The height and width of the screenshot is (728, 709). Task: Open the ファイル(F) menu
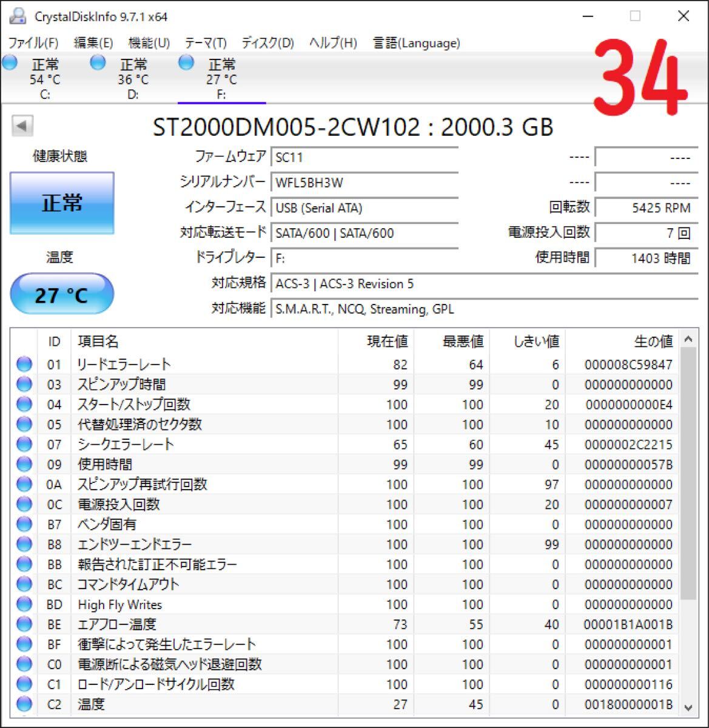coord(33,43)
